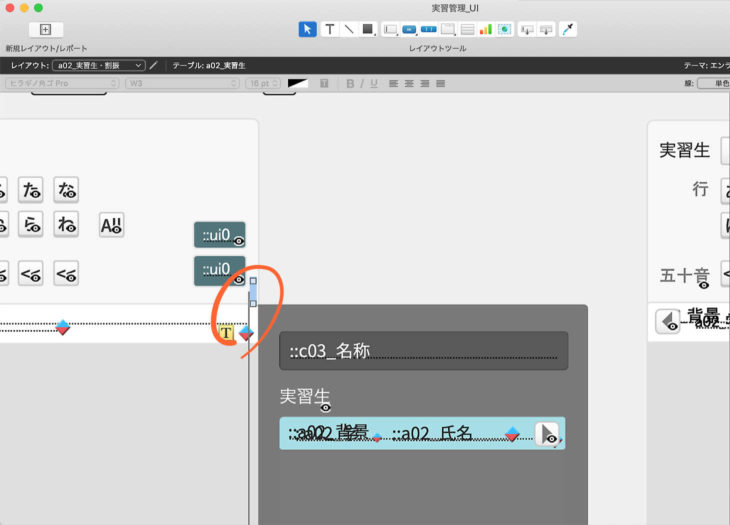The width and height of the screenshot is (730, 525).
Task: Open the layout dropdown a02_実習生・割振
Action: (x=98, y=65)
